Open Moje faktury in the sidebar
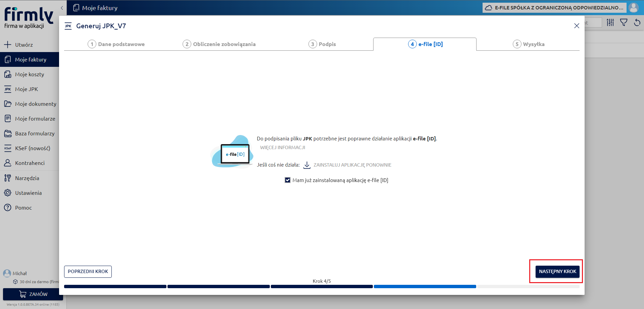Screen dimensions: 644x309 [30, 59]
